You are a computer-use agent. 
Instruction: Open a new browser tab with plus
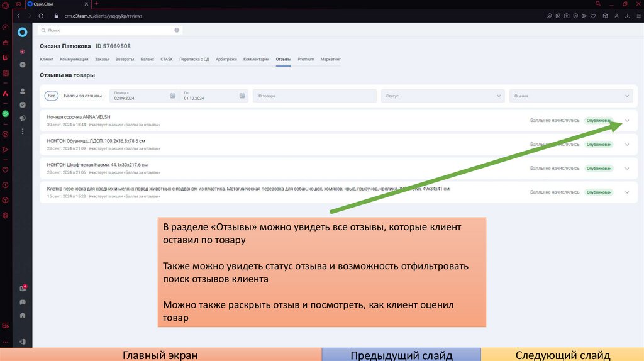96,4
